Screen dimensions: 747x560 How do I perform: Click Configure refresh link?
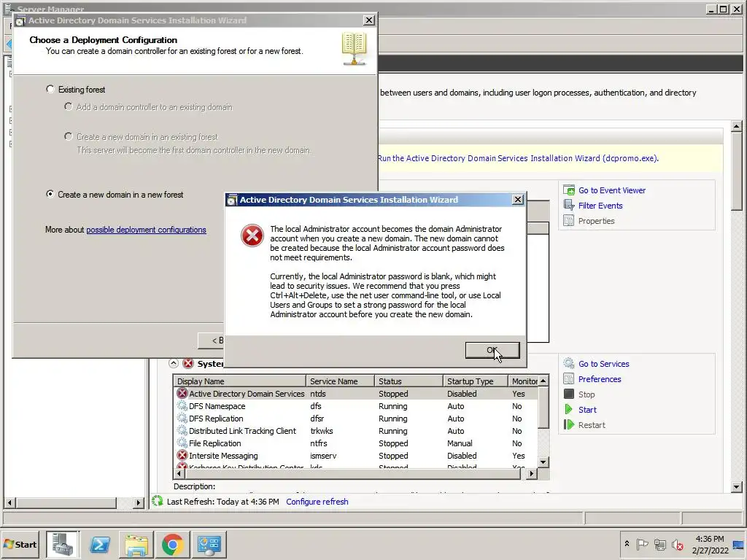[x=317, y=502]
